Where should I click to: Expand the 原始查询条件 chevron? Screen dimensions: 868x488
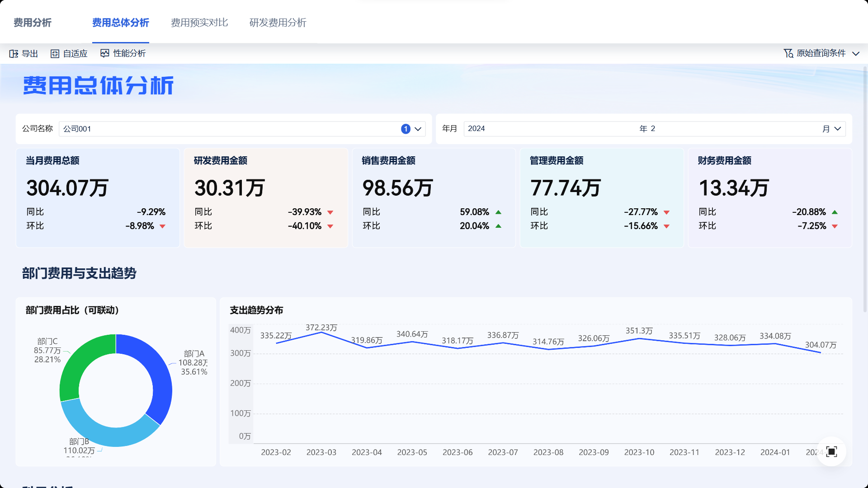pyautogui.click(x=856, y=53)
